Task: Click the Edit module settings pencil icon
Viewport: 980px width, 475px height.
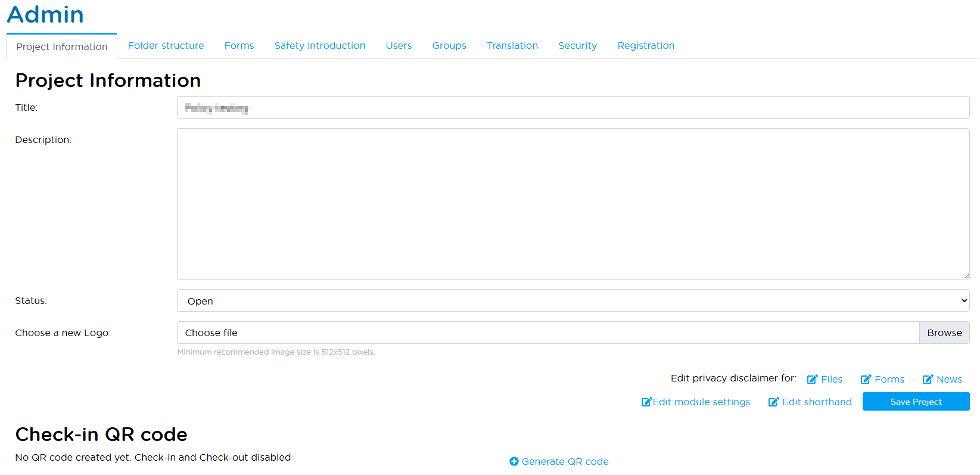Action: (x=646, y=402)
